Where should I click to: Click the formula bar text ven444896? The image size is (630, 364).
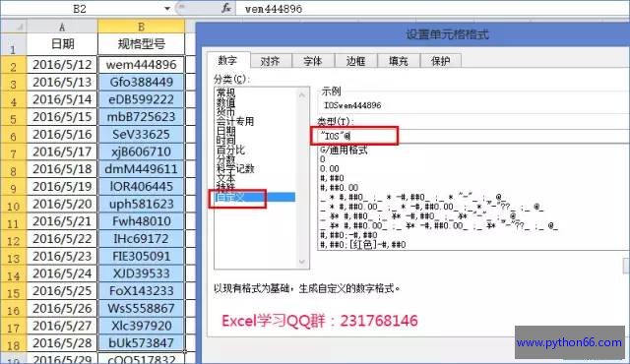pyautogui.click(x=274, y=9)
